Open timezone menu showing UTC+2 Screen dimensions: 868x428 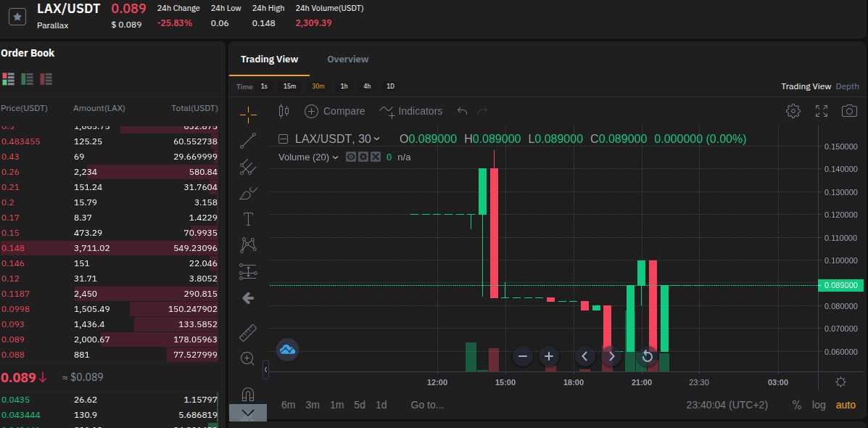click(x=727, y=405)
